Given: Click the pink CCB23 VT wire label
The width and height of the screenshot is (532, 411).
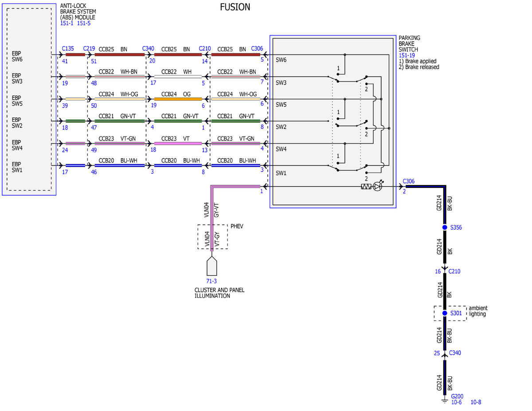Looking at the screenshot, I should pyautogui.click(x=176, y=138).
